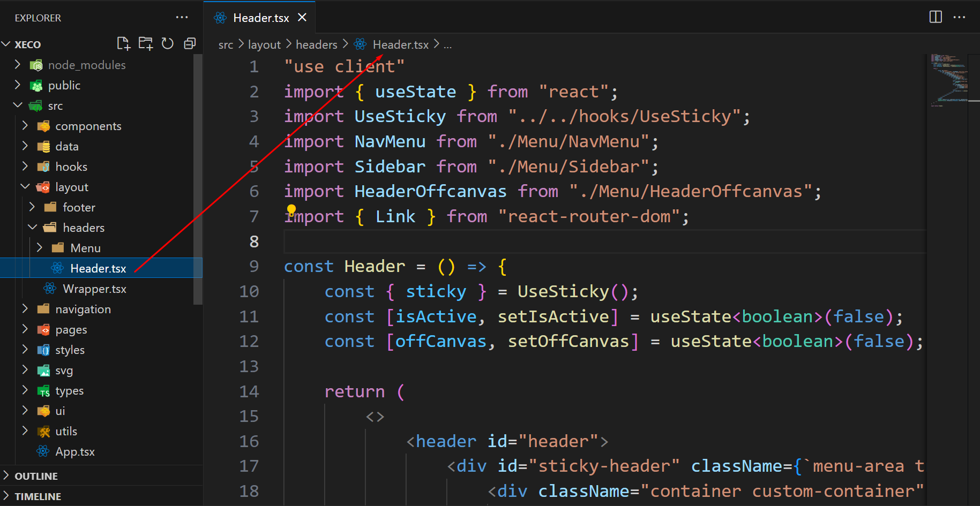Click the components folder icon
Screen dimensions: 980x506
(x=43, y=126)
